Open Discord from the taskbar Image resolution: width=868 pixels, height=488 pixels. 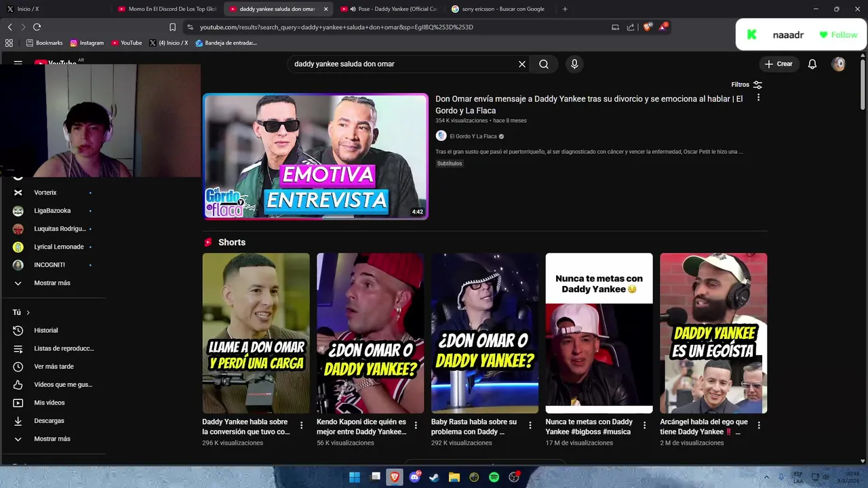click(x=414, y=477)
